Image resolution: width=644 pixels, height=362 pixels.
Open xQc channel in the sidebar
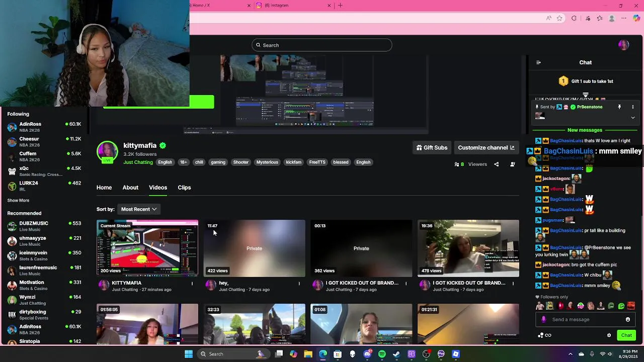pos(44,171)
